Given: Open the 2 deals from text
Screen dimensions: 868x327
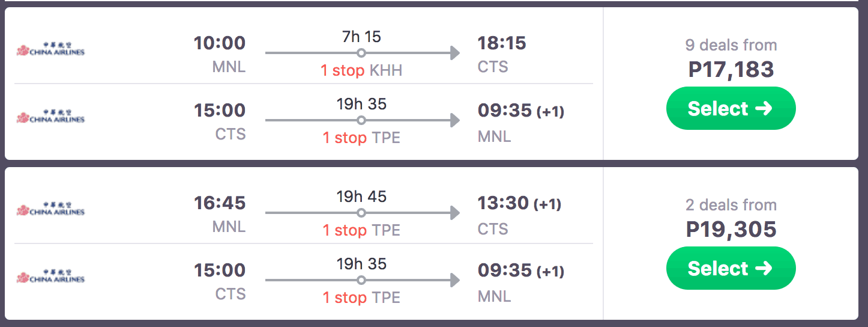Looking at the screenshot, I should click(731, 205).
